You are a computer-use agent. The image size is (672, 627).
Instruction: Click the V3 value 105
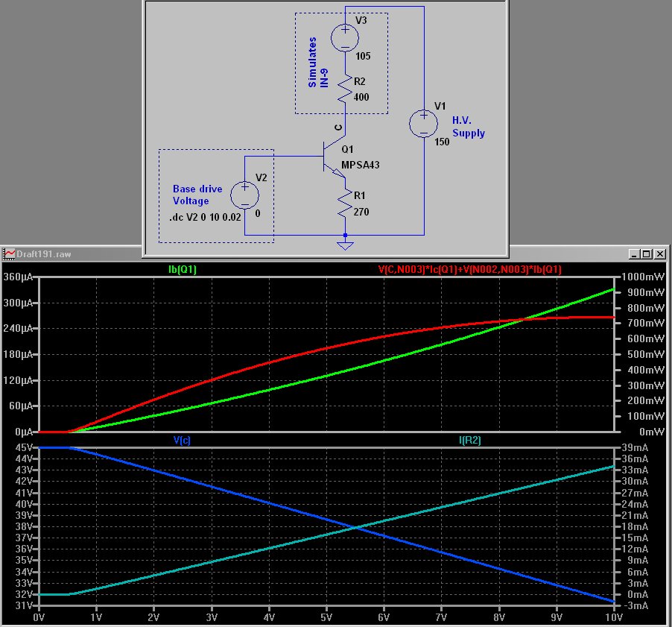pos(363,56)
